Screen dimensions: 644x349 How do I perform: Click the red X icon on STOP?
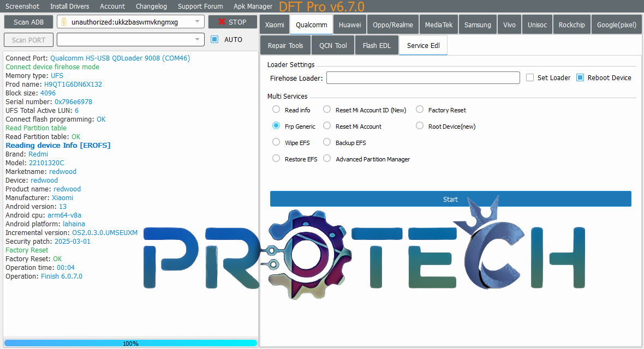[x=222, y=22]
